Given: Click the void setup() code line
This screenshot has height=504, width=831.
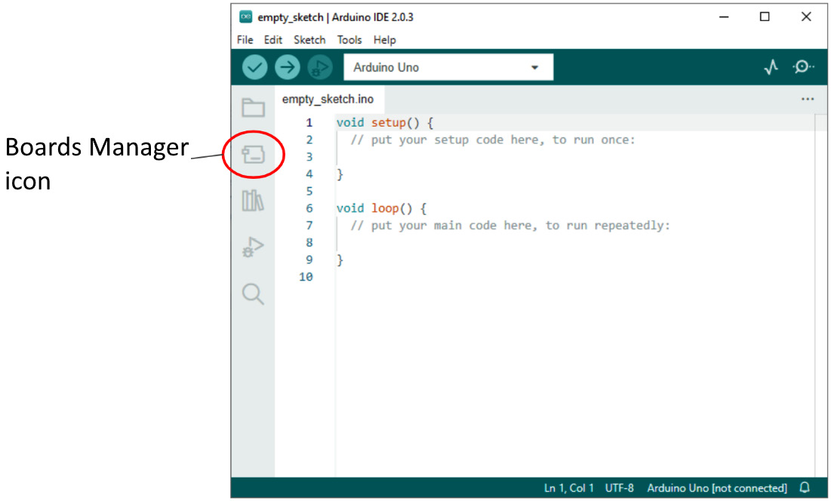Looking at the screenshot, I should pos(385,122).
